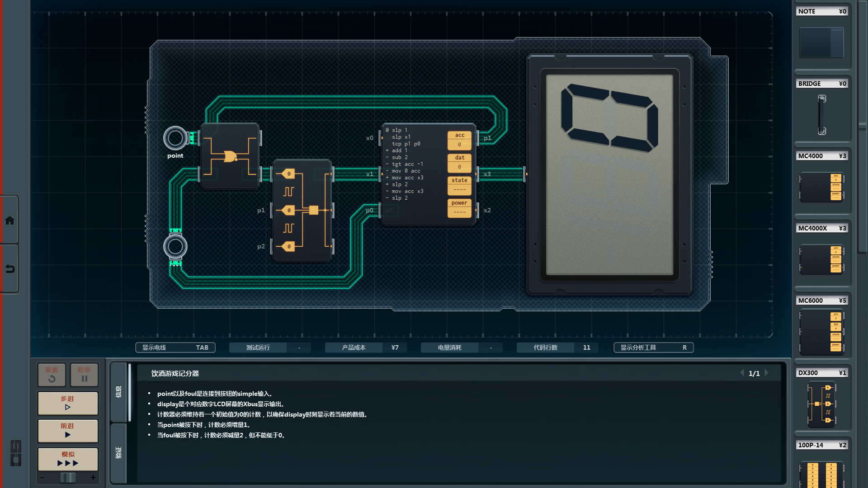The height and width of the screenshot is (488, 868).
Task: Pick the 100P-14 memory part
Action: [x=821, y=474]
